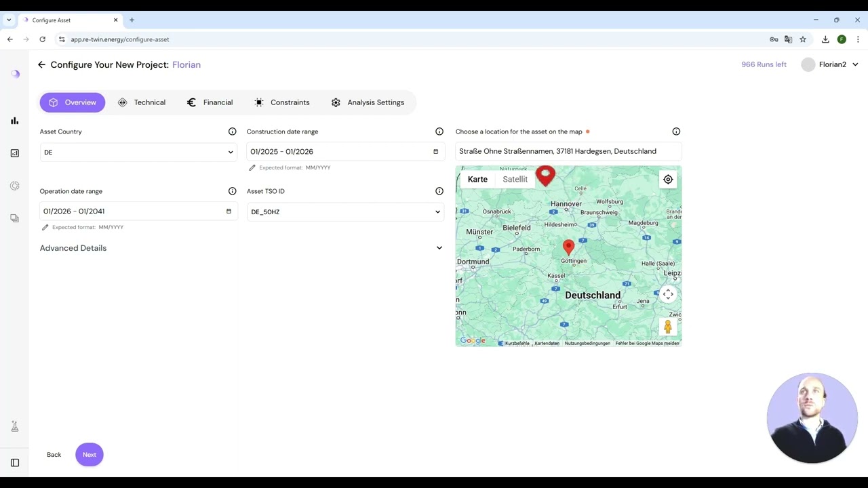Click the Operation date range field

(x=138, y=211)
